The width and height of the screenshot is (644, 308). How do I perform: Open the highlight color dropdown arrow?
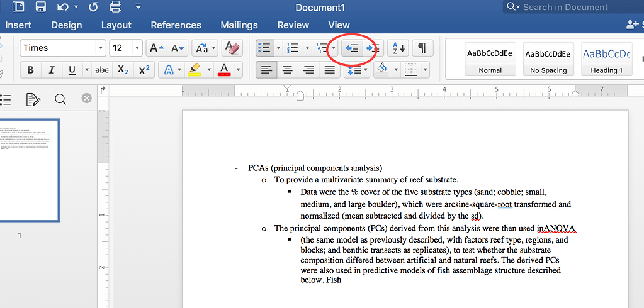tap(210, 70)
